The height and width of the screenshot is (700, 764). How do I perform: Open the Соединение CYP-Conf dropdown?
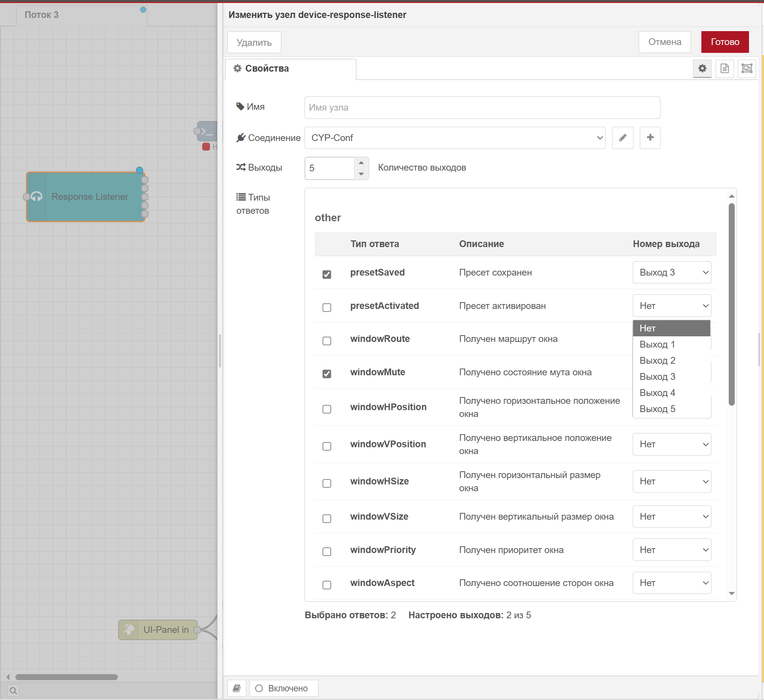(454, 138)
